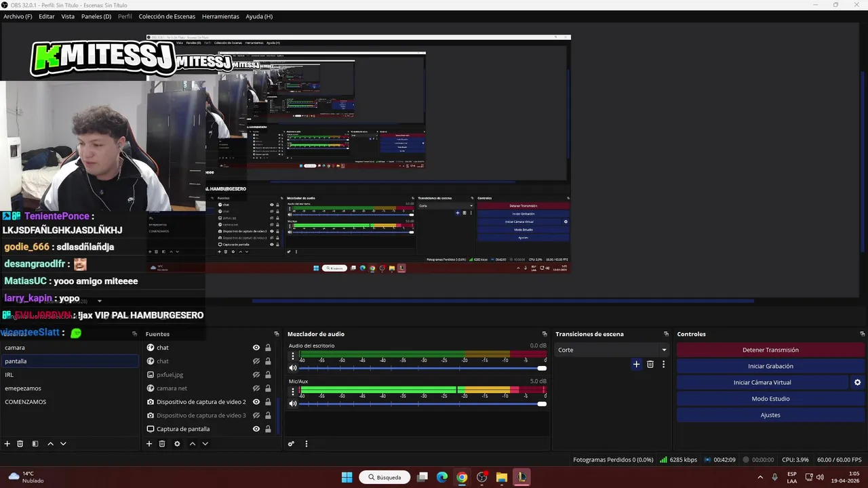This screenshot has height=488, width=868.
Task: Click Iniciar Cámara Virtual button
Action: tap(762, 382)
